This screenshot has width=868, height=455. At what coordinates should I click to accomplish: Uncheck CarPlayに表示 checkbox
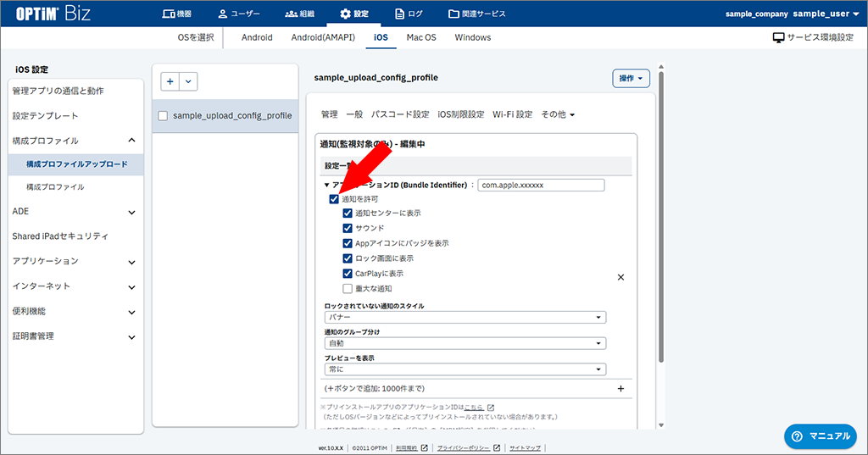[x=347, y=274]
